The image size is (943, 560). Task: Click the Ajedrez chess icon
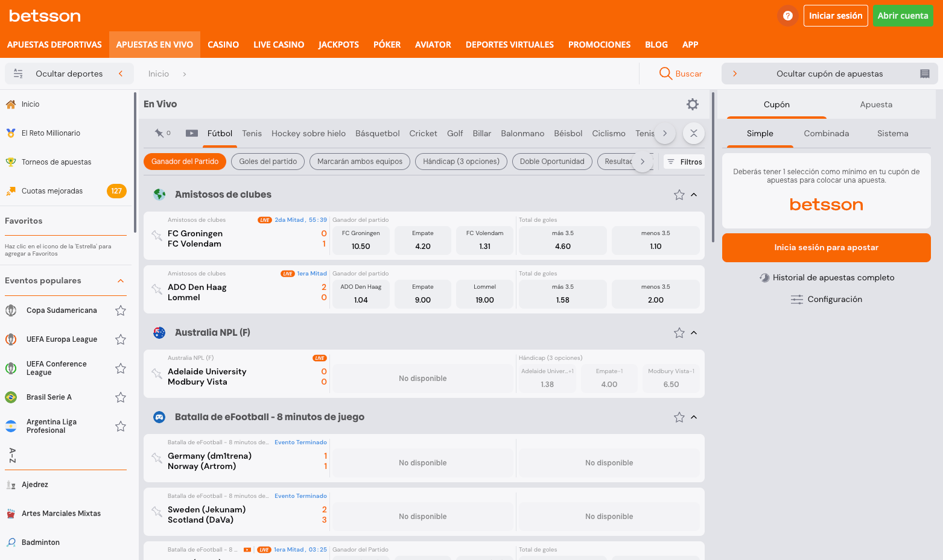tap(11, 485)
